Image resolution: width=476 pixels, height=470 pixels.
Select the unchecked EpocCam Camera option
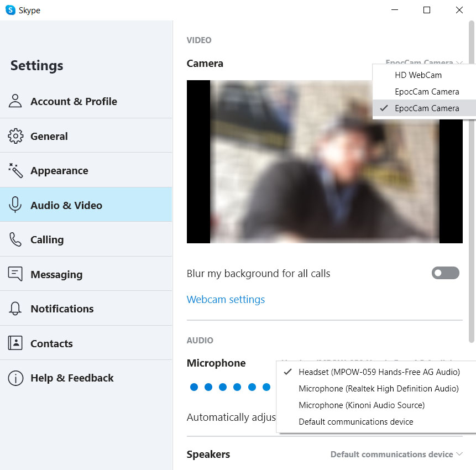[424, 92]
